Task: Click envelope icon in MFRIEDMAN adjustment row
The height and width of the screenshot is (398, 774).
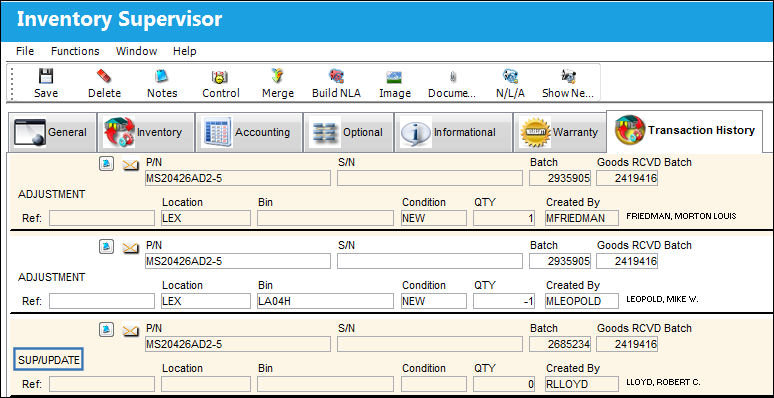Action: [x=130, y=164]
